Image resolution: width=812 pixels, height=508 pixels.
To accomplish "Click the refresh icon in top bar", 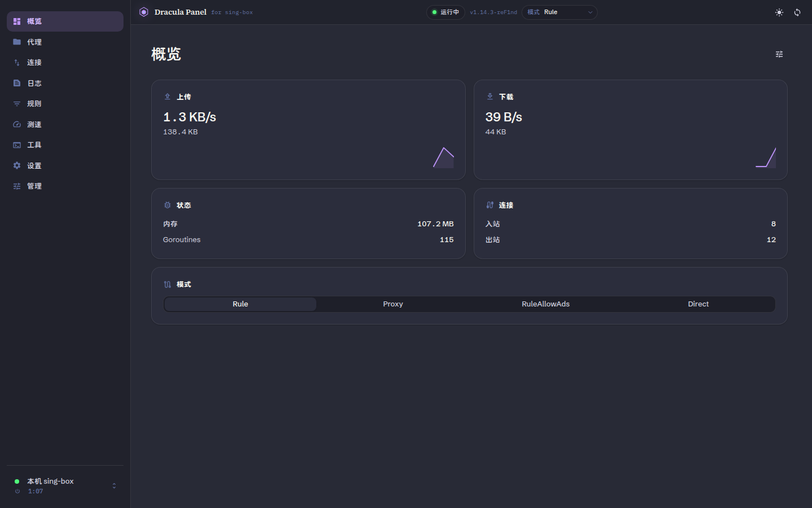I will tap(797, 12).
